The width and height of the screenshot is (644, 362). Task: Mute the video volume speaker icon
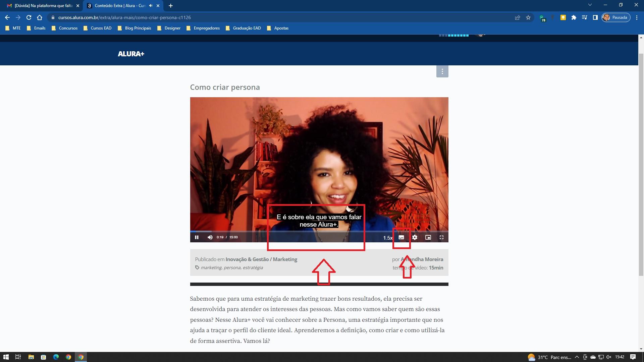click(x=210, y=237)
